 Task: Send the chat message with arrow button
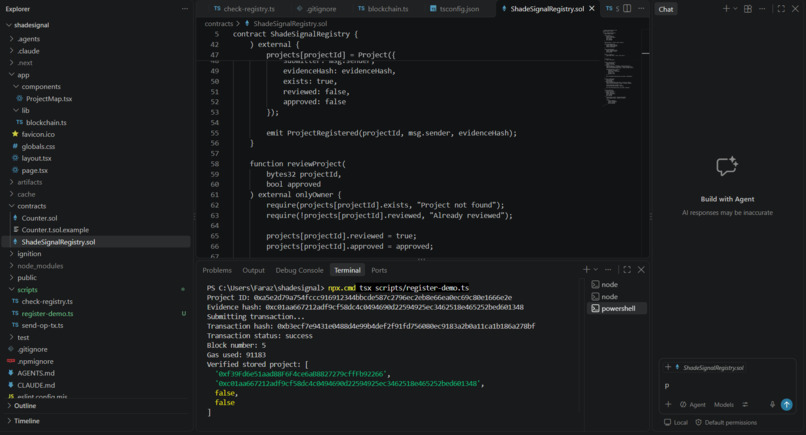pyautogui.click(x=786, y=405)
